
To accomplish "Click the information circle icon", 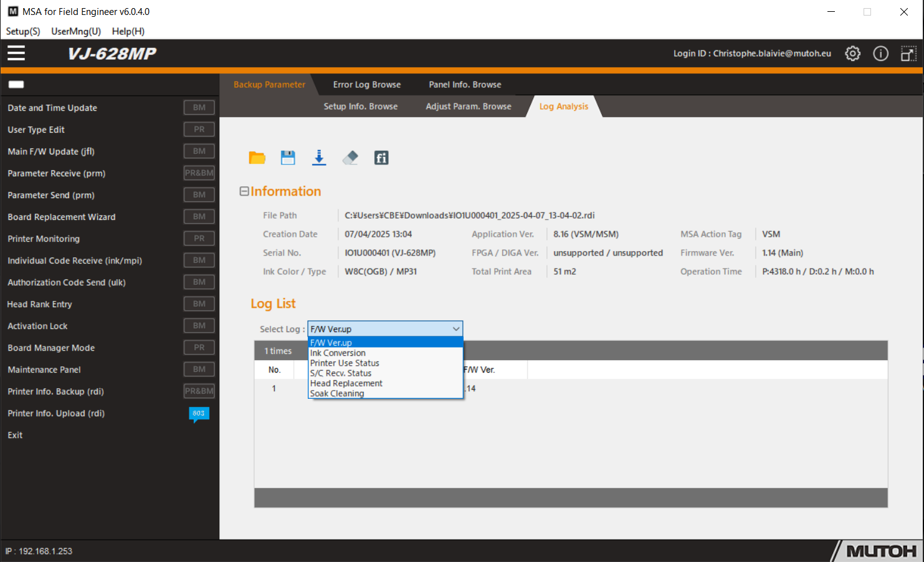I will [880, 54].
